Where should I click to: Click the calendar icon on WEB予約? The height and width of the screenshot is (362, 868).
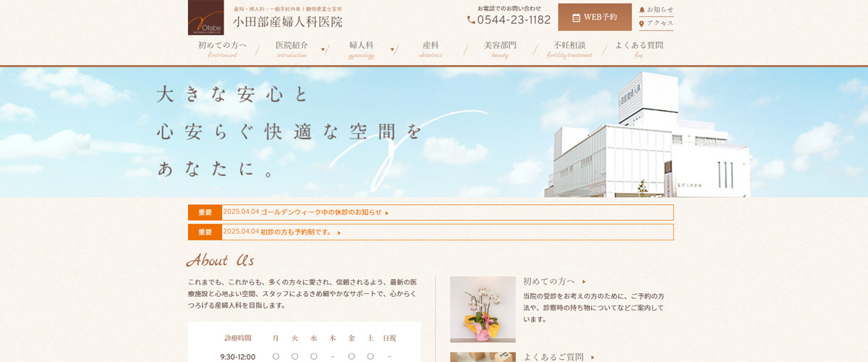(576, 17)
